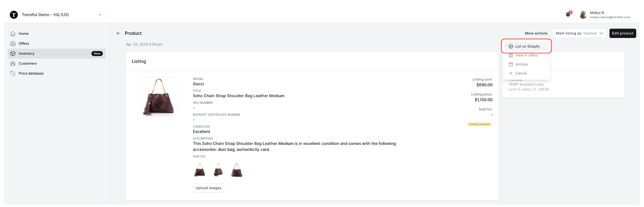Click Cancel in the actions menu

(521, 73)
